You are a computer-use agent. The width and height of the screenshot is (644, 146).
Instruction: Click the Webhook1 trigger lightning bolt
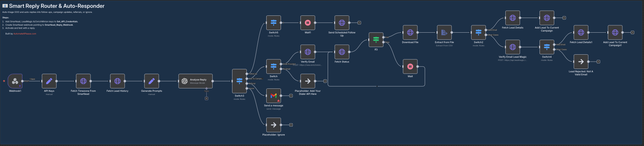[4, 81]
